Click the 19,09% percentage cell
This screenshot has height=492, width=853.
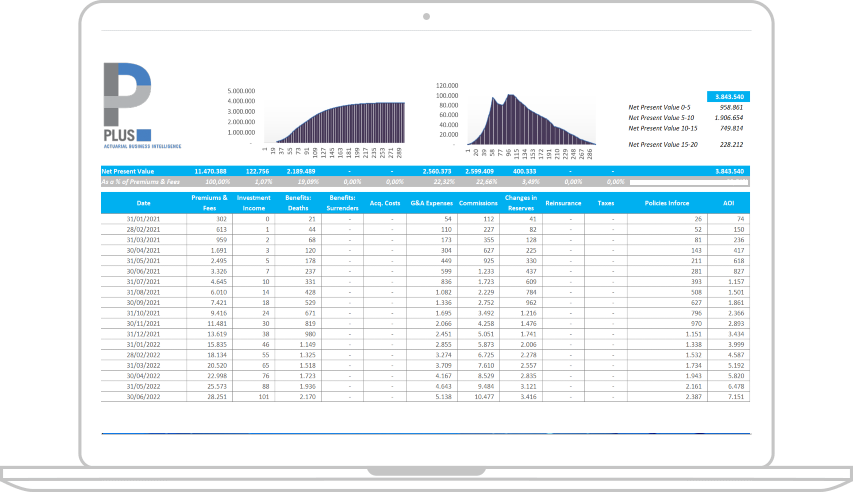(308, 182)
